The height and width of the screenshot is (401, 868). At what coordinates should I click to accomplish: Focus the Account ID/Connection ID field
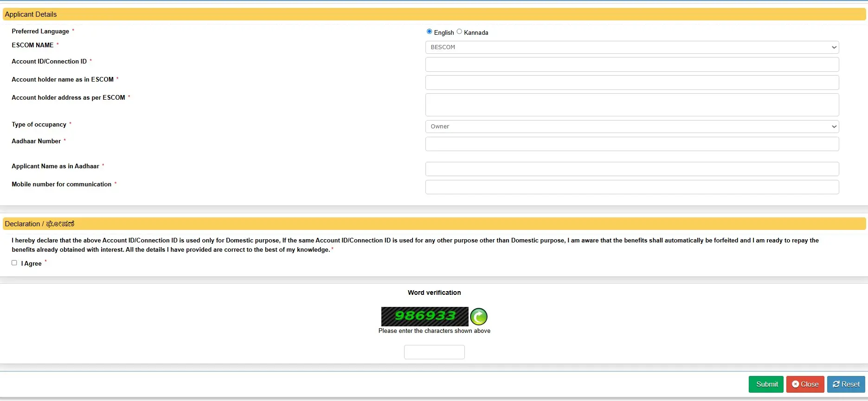(632, 64)
